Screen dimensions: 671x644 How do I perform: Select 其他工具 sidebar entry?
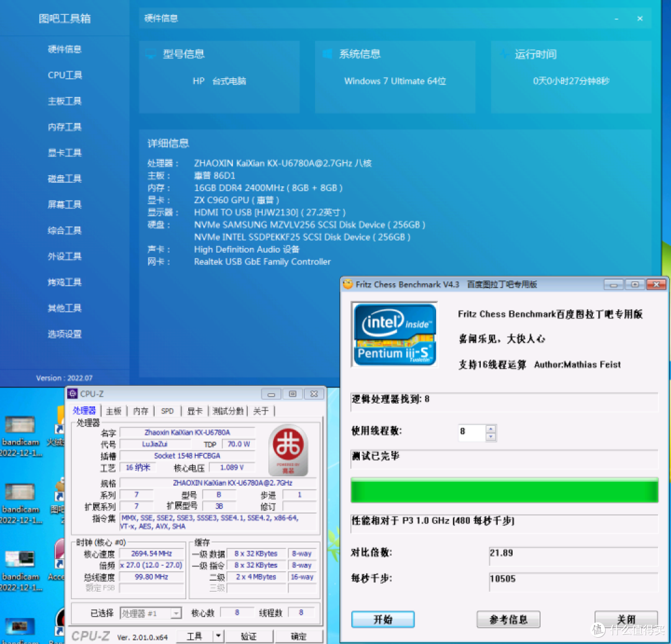tap(65, 308)
